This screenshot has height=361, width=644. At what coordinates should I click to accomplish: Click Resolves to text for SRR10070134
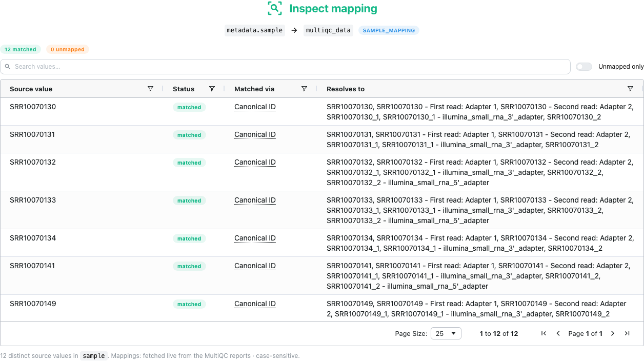(480, 243)
